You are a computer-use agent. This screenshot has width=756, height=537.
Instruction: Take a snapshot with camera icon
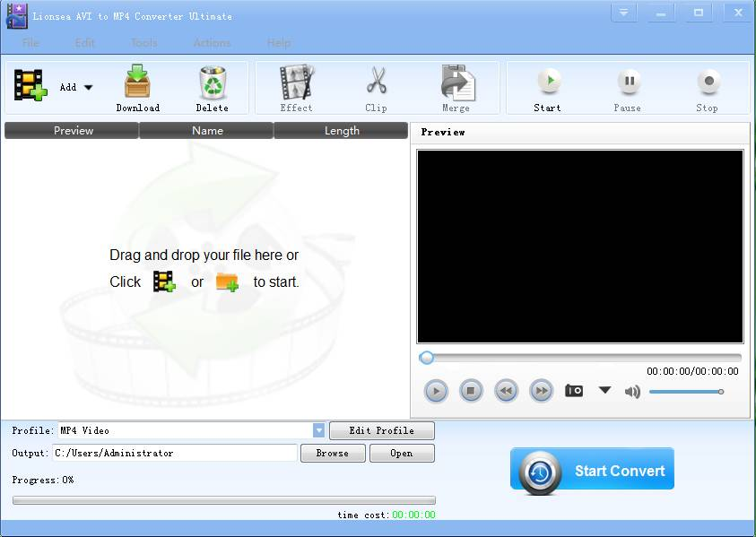pos(574,391)
